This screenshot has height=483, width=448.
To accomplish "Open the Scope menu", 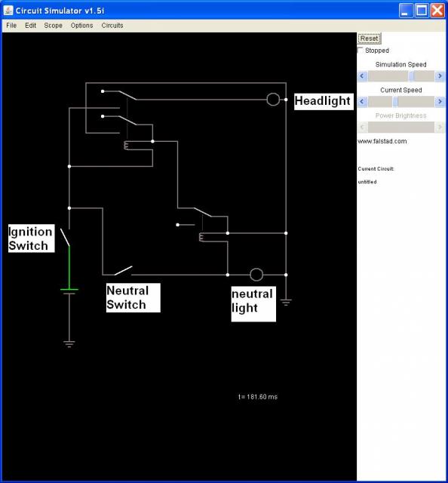I will (53, 26).
